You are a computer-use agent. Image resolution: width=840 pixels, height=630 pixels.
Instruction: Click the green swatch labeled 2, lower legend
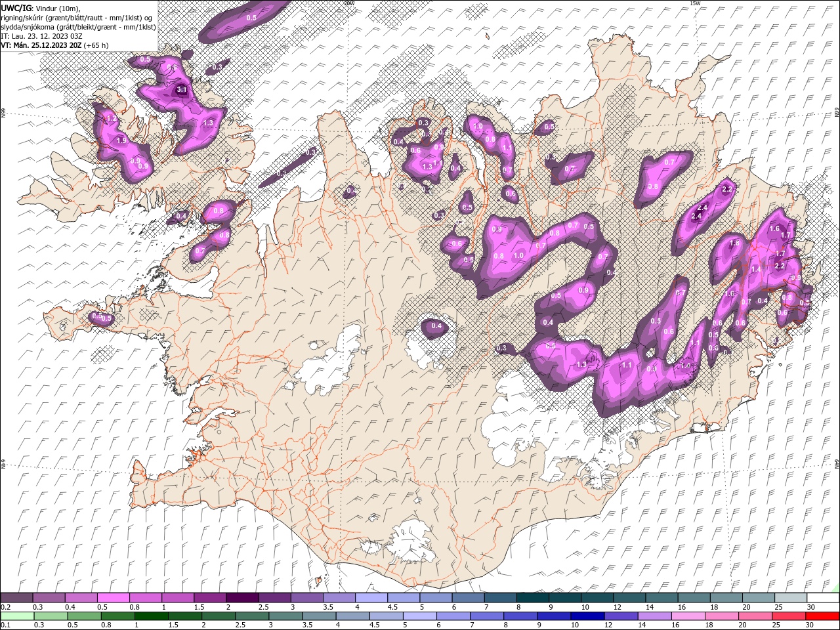click(x=218, y=616)
